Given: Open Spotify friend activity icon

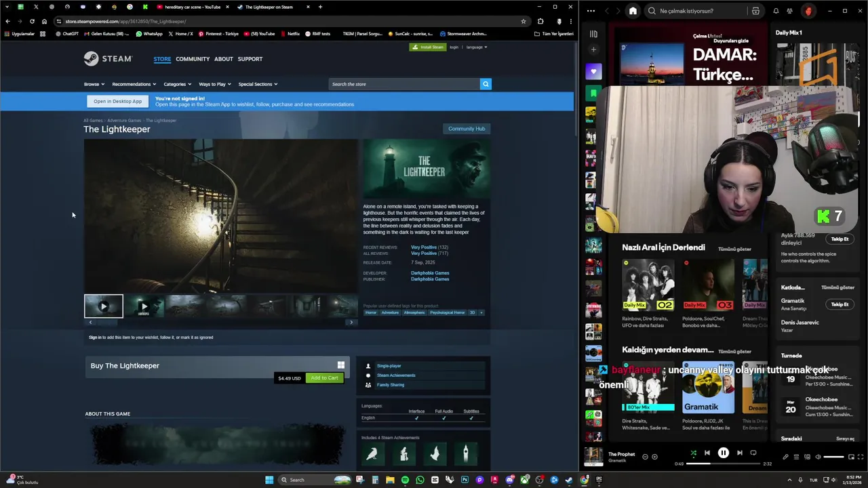Looking at the screenshot, I should point(789,11).
